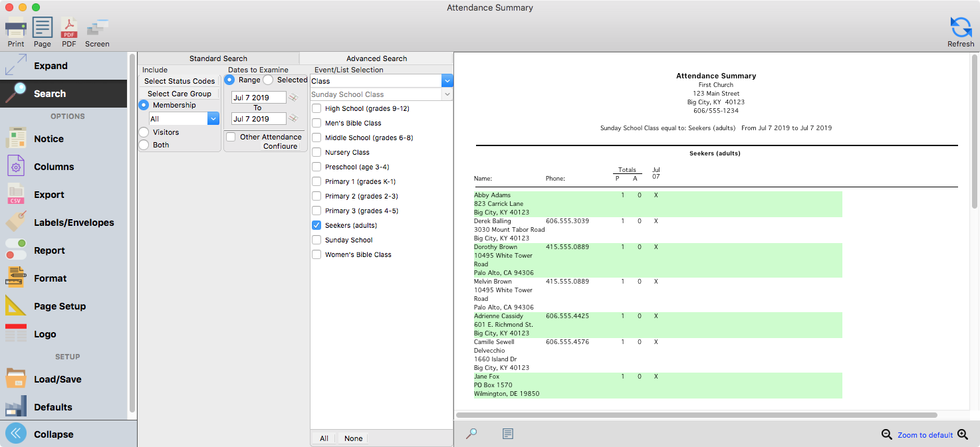Select the Visitors radio button

coord(144,132)
